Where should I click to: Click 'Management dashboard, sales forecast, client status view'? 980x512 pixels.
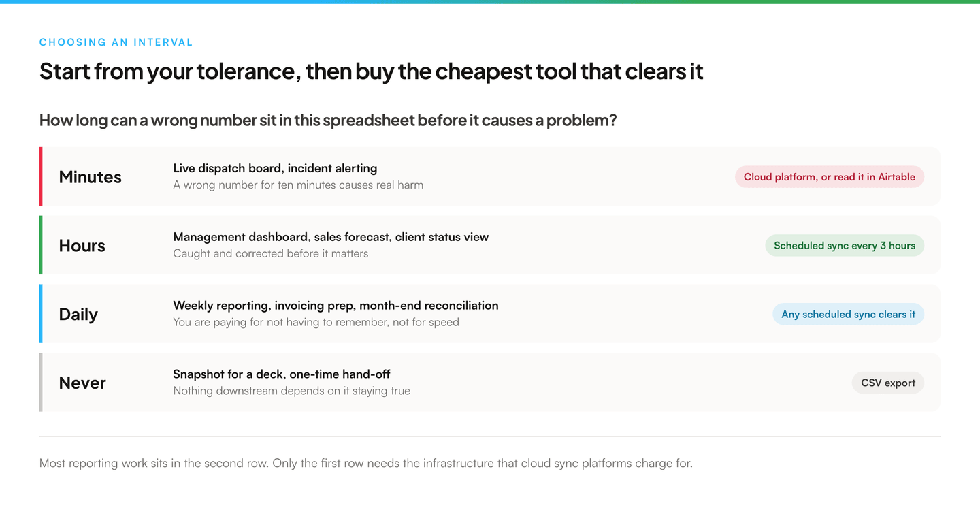331,237
